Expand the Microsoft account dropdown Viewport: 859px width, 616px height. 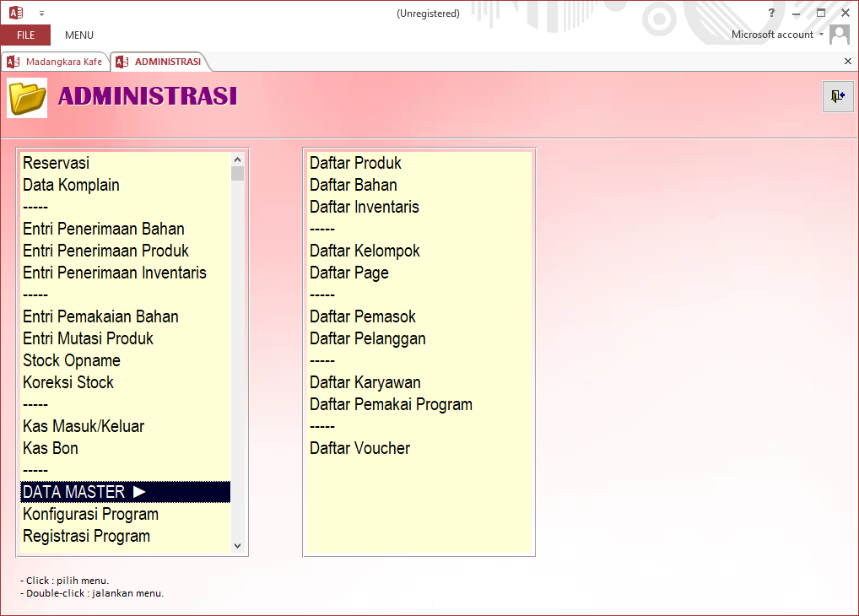pos(821,35)
